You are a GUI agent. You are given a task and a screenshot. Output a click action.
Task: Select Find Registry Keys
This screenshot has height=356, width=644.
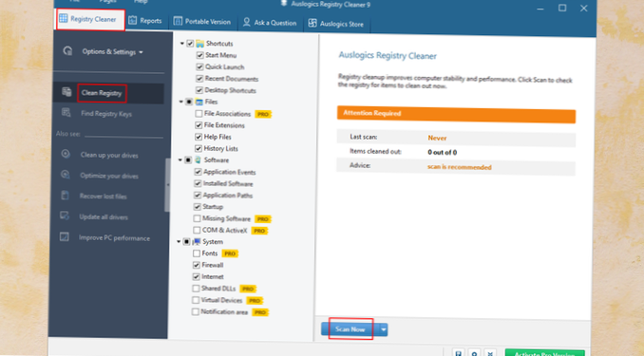tap(106, 114)
